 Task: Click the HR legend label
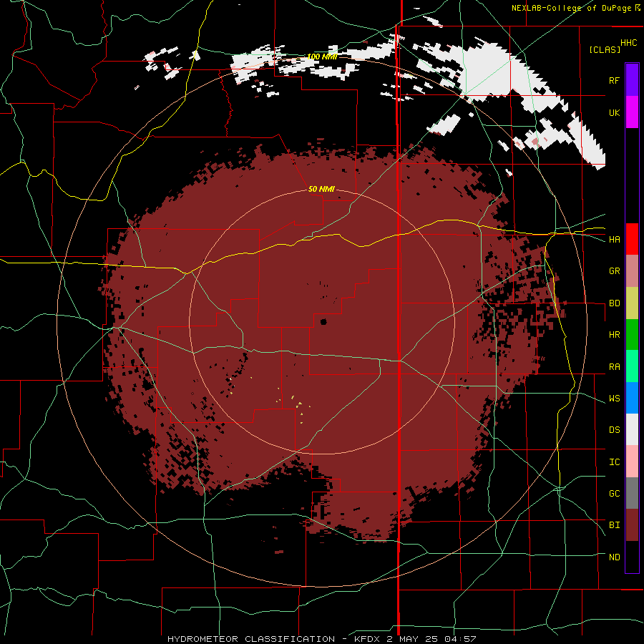coord(614,335)
